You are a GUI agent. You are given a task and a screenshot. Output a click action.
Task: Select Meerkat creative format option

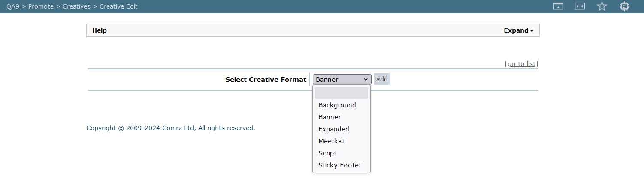coord(331,141)
